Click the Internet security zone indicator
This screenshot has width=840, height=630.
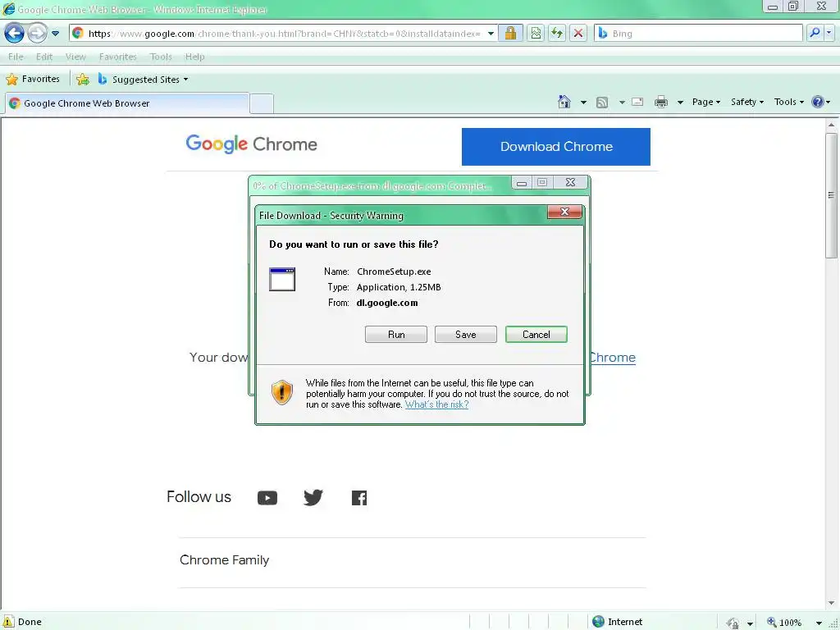[x=617, y=622]
